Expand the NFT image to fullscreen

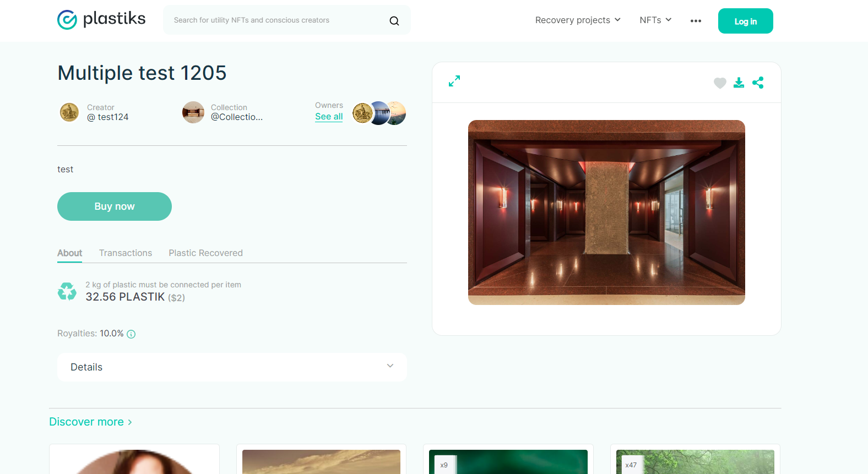click(x=454, y=81)
